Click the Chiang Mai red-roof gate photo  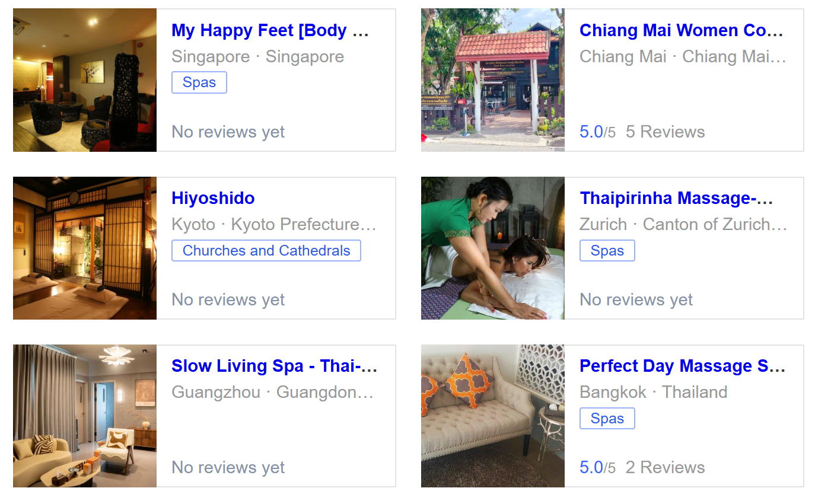[493, 80]
